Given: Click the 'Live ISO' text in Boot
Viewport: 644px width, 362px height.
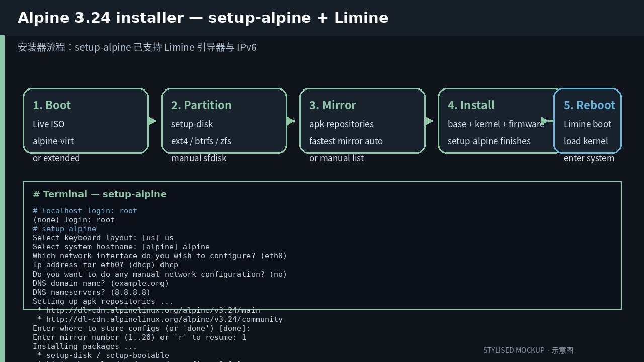Looking at the screenshot, I should coord(49,124).
